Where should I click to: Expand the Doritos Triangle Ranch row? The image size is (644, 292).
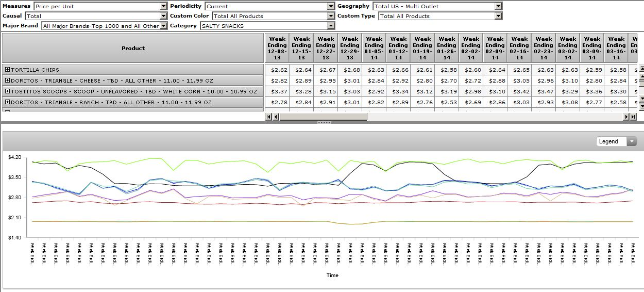[x=8, y=102]
